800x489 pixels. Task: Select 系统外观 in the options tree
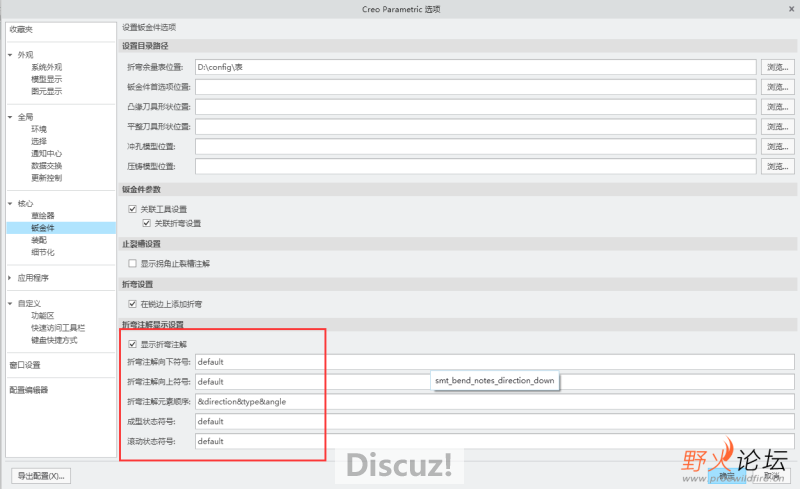click(46, 67)
